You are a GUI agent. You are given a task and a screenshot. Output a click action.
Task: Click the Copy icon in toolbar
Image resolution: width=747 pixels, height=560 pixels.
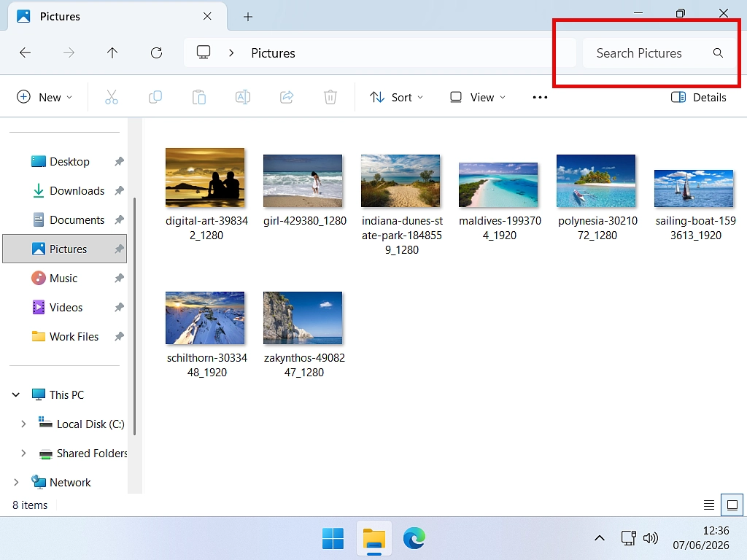click(155, 97)
